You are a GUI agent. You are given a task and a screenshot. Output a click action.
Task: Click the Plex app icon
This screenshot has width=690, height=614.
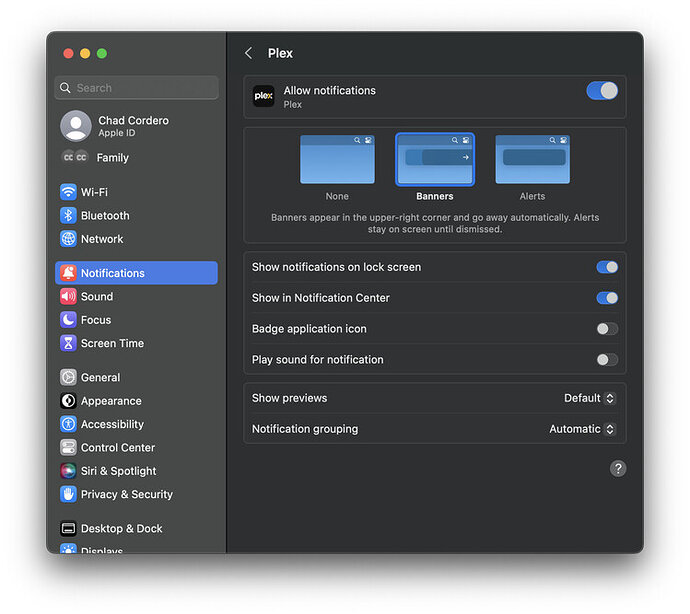(264, 96)
